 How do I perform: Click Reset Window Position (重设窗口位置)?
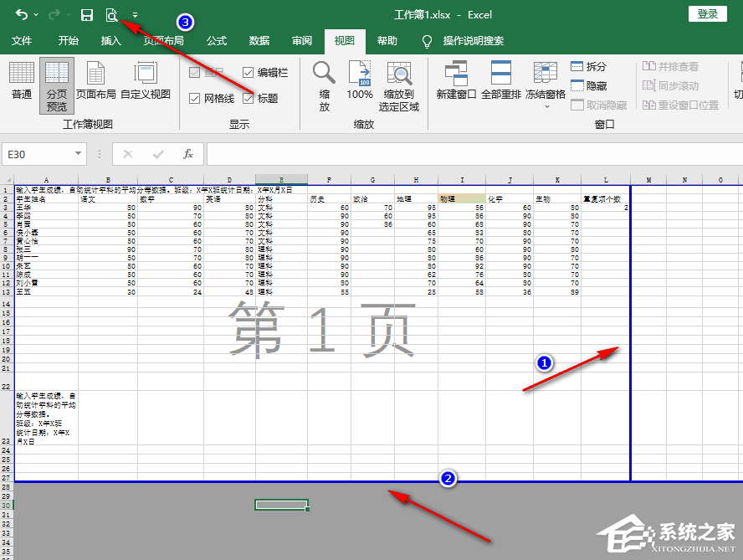point(680,105)
